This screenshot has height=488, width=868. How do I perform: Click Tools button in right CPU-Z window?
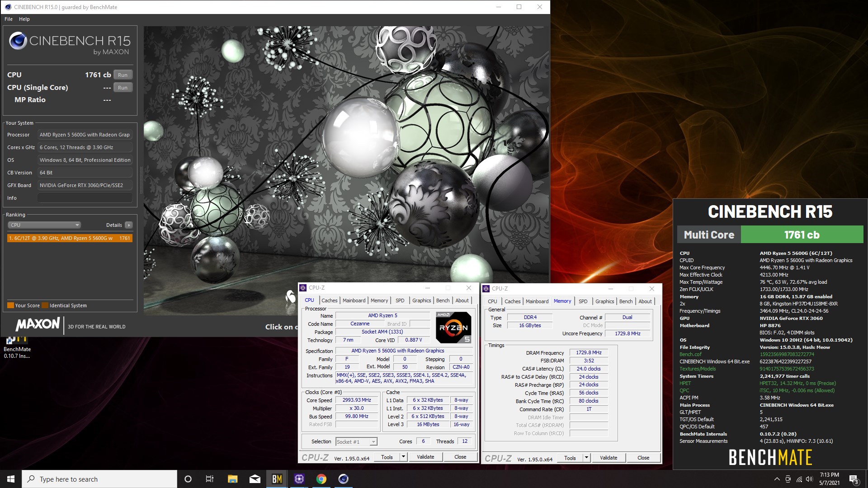tap(570, 458)
